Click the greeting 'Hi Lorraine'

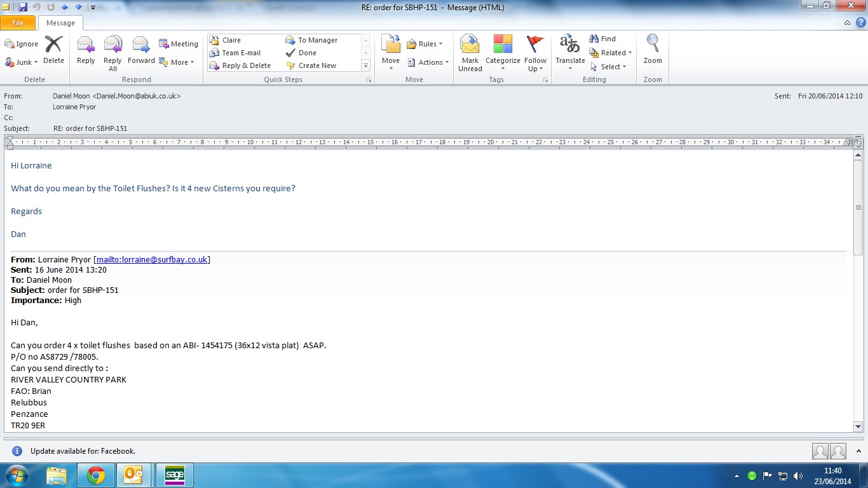click(x=31, y=165)
